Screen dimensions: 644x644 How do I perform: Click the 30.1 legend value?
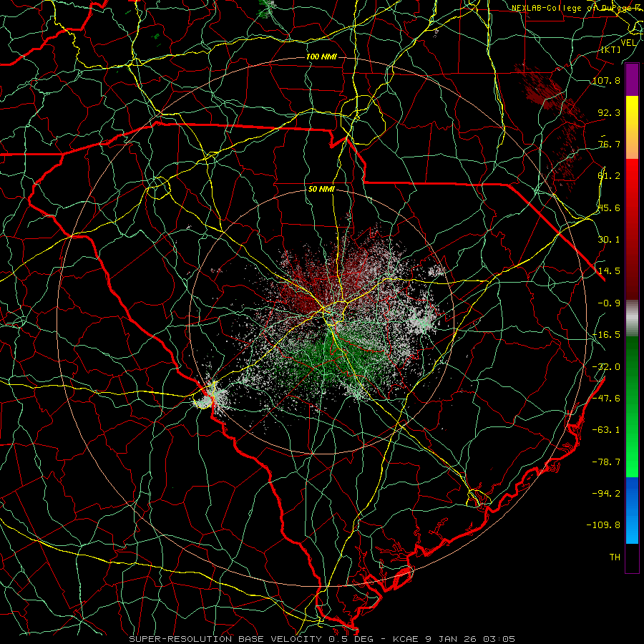609,240
